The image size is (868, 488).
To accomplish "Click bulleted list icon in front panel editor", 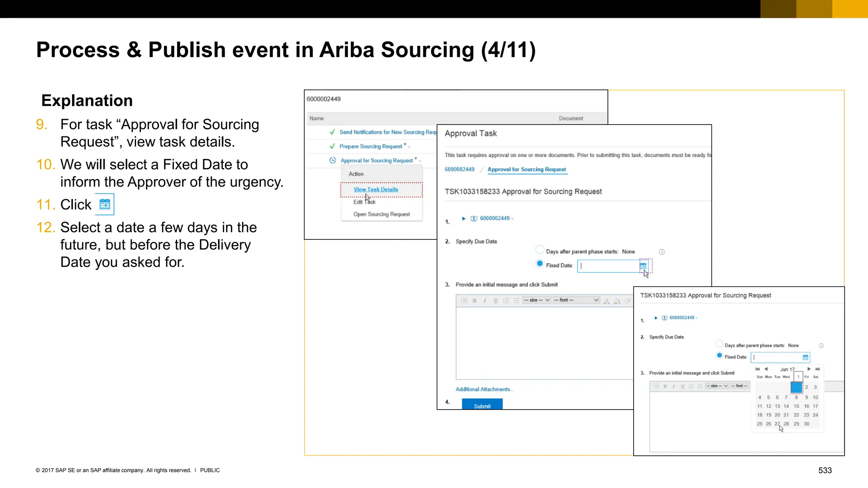I will point(700,386).
